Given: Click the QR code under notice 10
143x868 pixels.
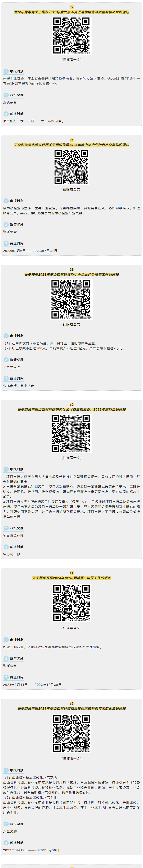Looking at the screenshot, I should click(72, 433).
